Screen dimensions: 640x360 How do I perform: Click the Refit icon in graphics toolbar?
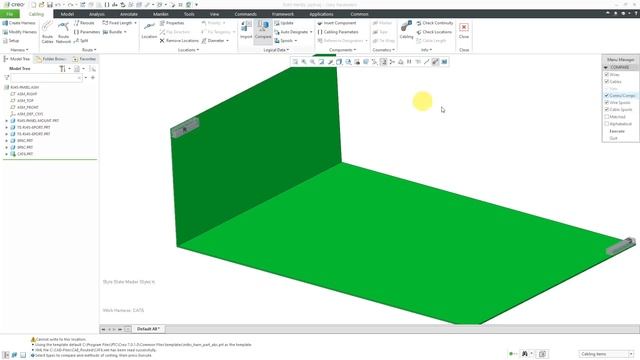click(295, 62)
